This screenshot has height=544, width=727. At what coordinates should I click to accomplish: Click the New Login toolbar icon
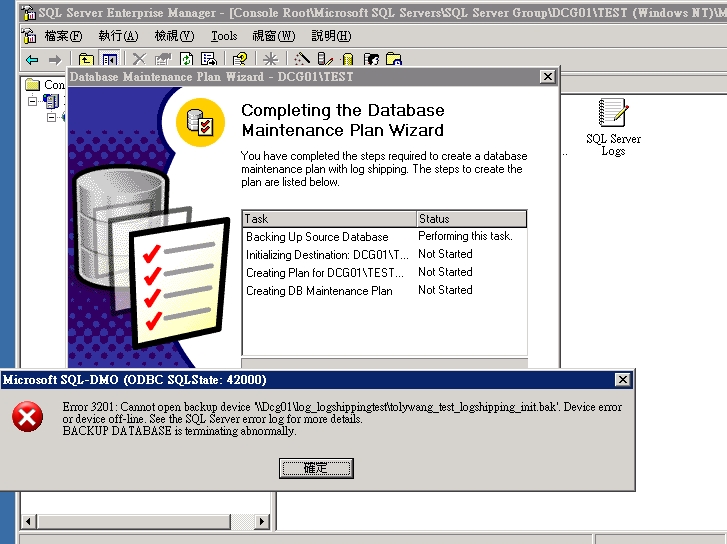point(371,59)
